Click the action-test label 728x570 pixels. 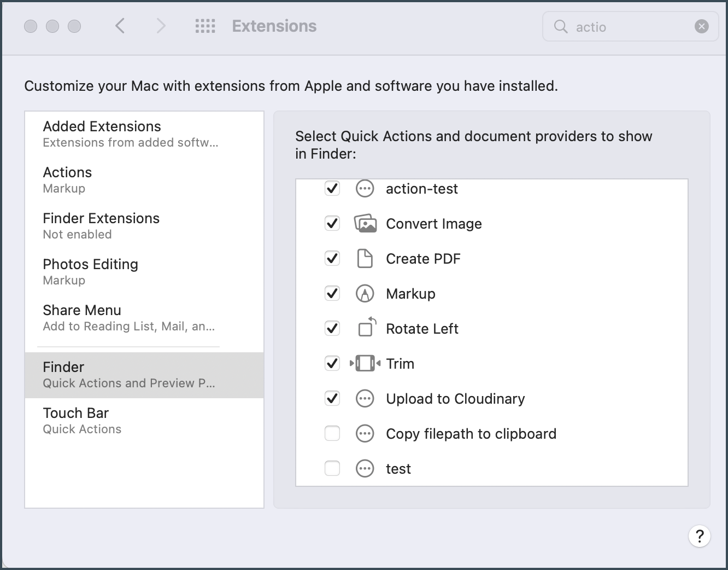click(422, 189)
